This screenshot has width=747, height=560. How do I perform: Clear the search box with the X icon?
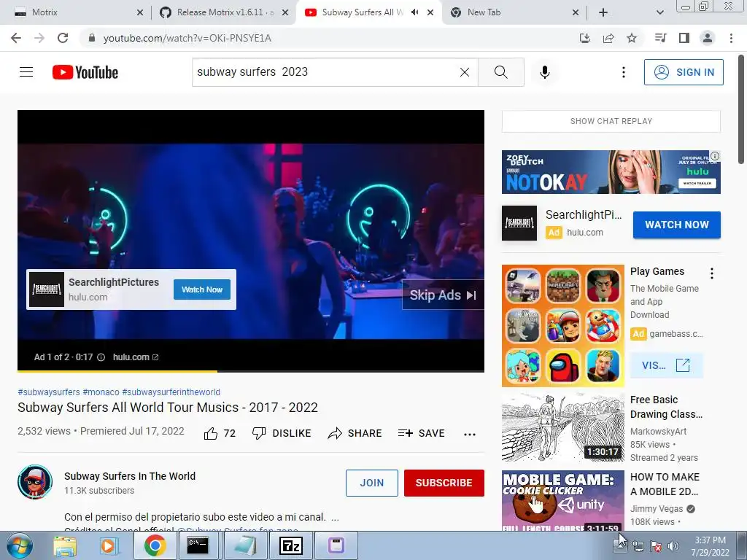pos(465,72)
